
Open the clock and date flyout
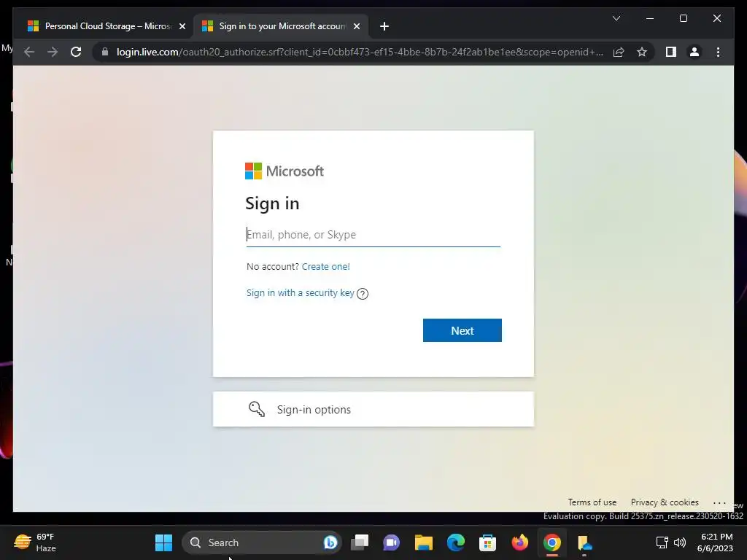(715, 542)
